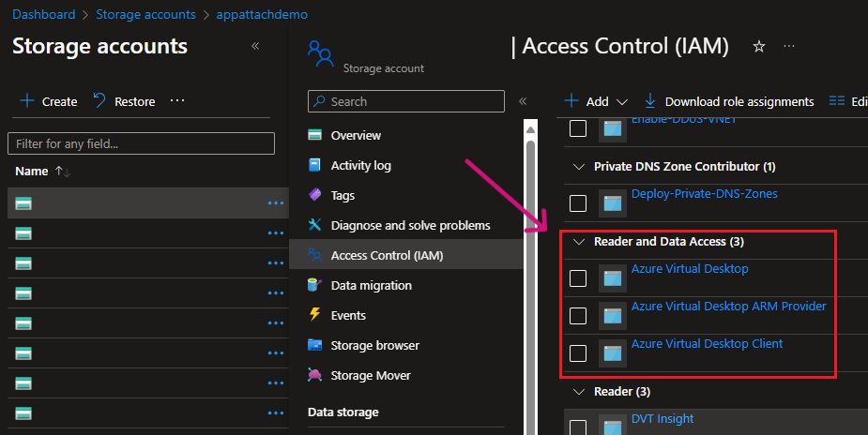Image resolution: width=868 pixels, height=435 pixels.
Task: Select the highlighted first storage account row
Action: [x=148, y=203]
